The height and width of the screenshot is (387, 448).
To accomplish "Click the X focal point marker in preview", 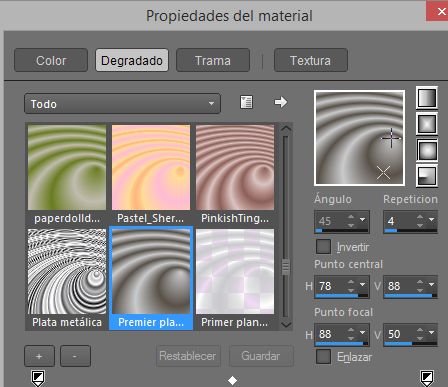I will [x=383, y=173].
